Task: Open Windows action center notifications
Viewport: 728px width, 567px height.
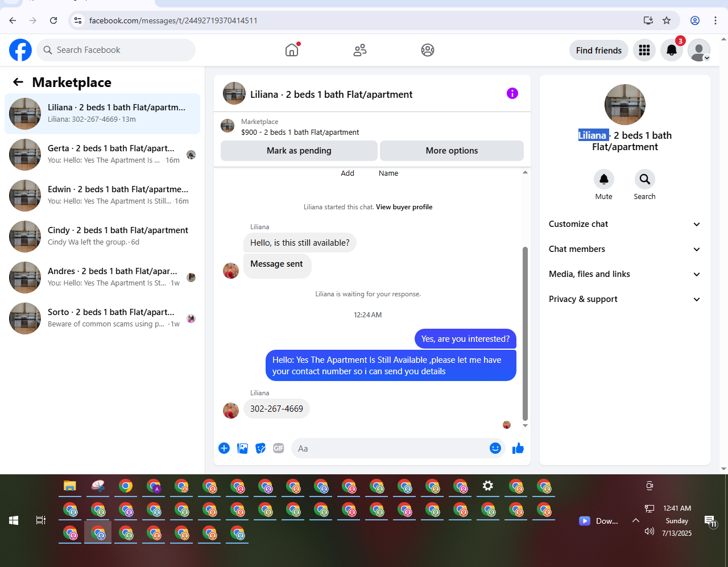Action: [710, 521]
